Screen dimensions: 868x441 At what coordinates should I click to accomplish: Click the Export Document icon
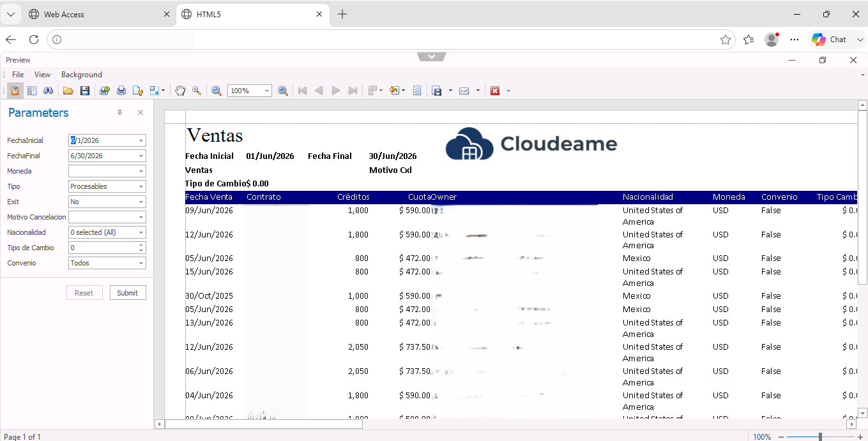(x=437, y=91)
